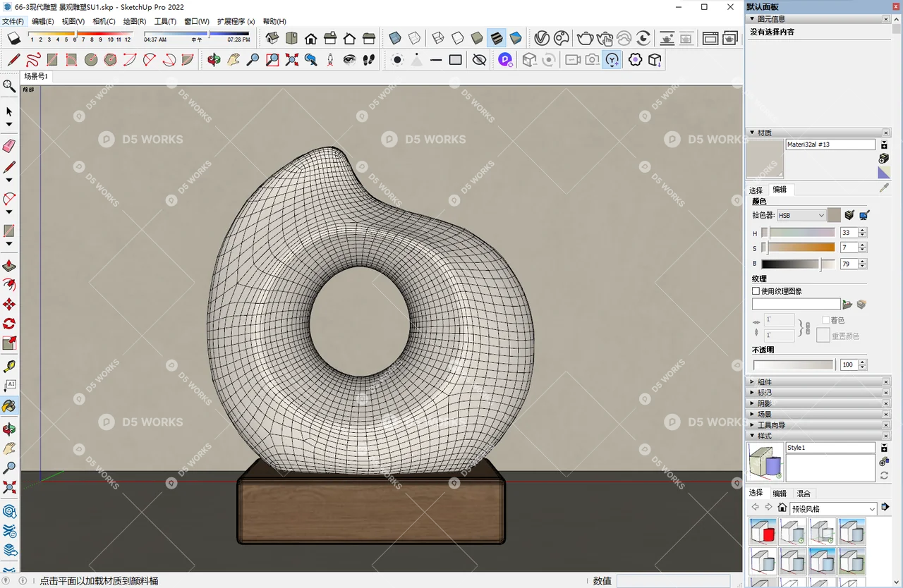
Task: Edit the material name Materi32al #13 field
Action: (830, 145)
